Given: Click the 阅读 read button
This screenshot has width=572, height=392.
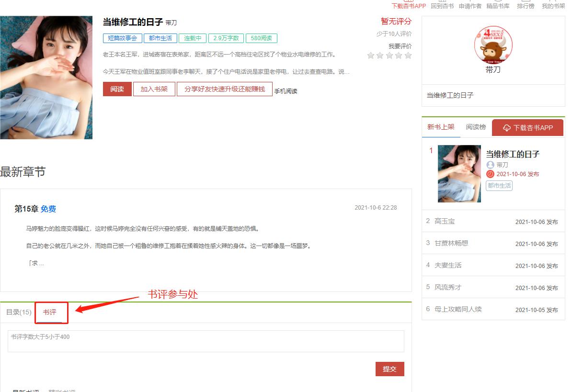Looking at the screenshot, I should click(x=117, y=89).
